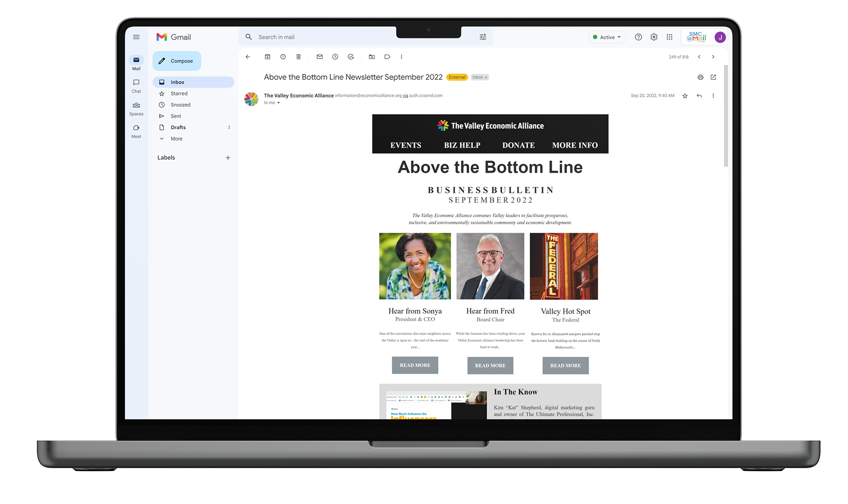Go back to the Inbox arrow
The height and width of the screenshot is (504, 848).
click(x=248, y=56)
